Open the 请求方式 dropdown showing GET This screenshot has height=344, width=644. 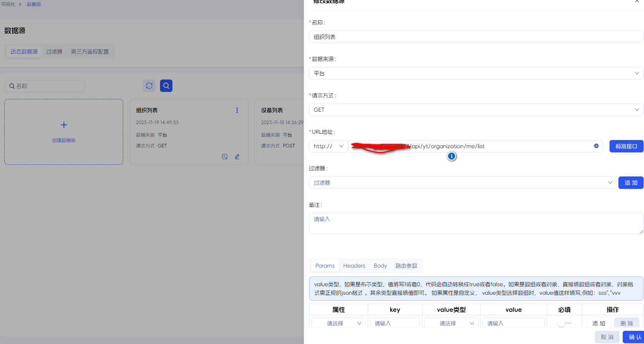476,110
